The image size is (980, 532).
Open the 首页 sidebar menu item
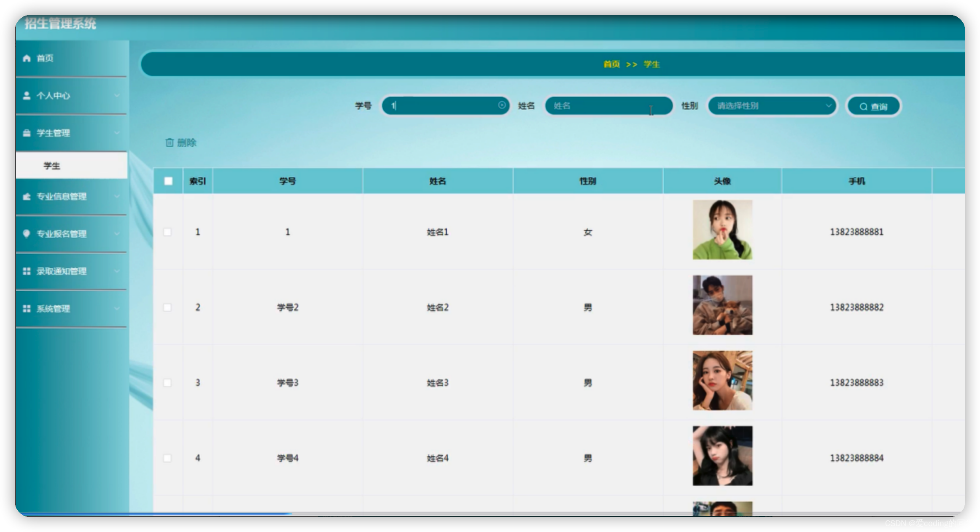point(71,58)
